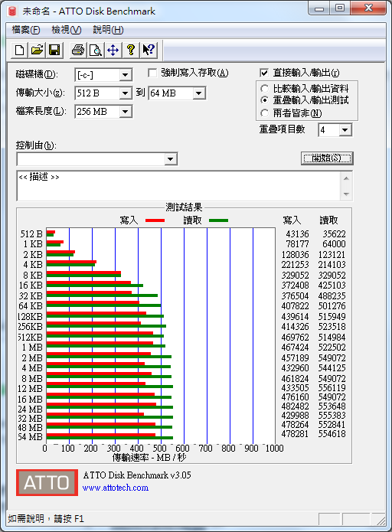This screenshot has width=392, height=532.
Task: Click write value 43136
Action: (297, 234)
